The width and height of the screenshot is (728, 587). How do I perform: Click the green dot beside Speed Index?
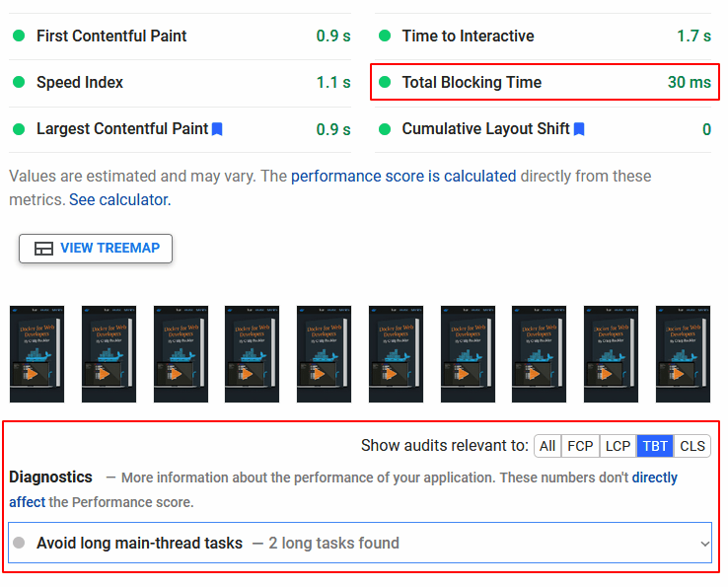[19, 83]
